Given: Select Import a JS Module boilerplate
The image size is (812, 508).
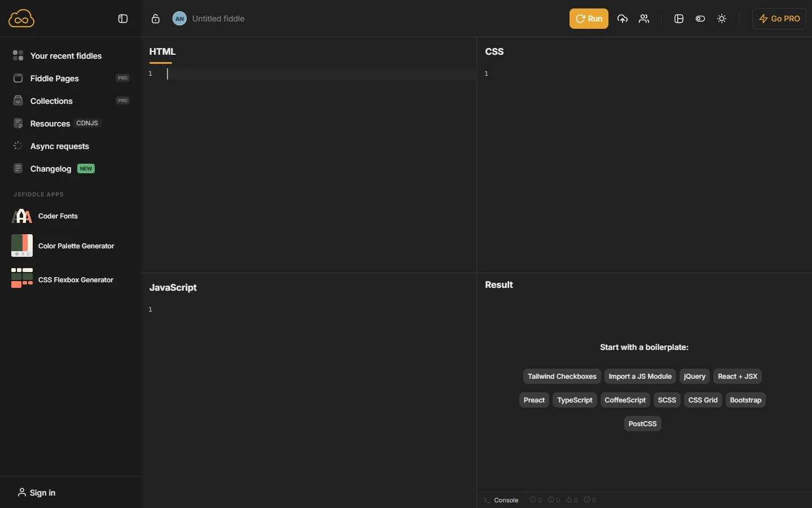Looking at the screenshot, I should [640, 376].
